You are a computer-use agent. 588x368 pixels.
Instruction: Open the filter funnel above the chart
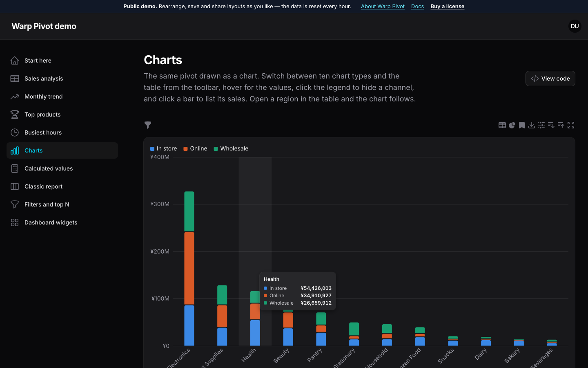point(148,125)
